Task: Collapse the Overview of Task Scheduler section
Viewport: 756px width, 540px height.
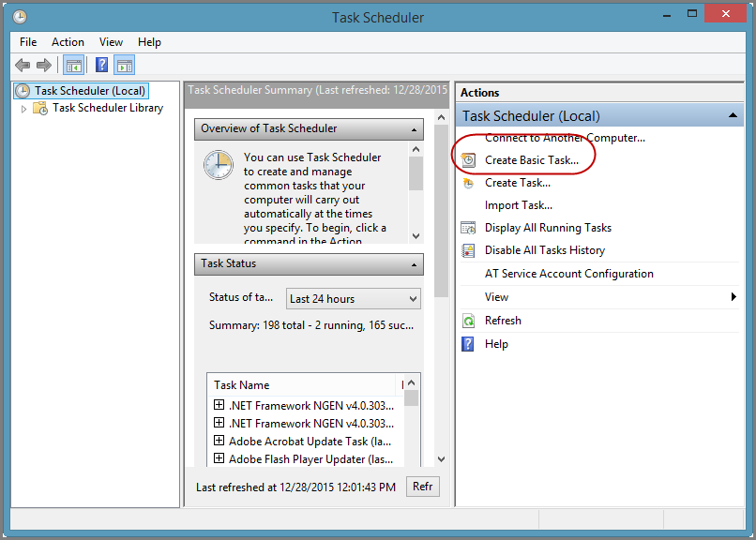Action: 414,129
